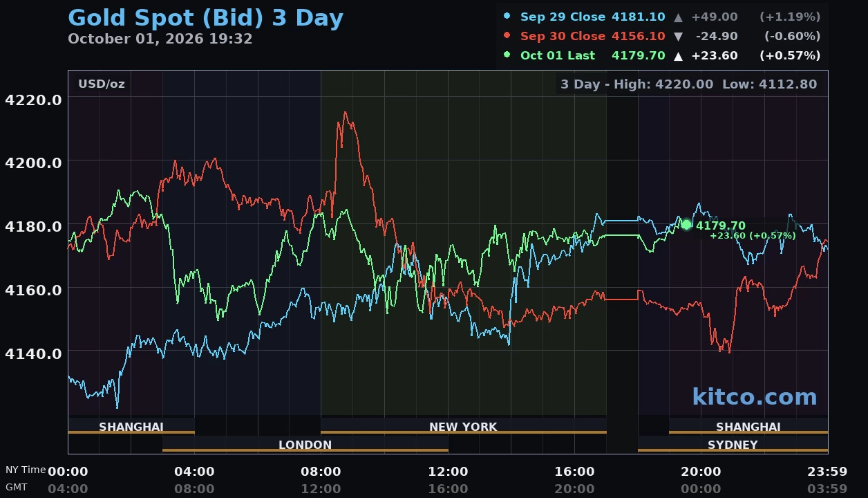The width and height of the screenshot is (868, 498).
Task: Click the 4160.0 price axis label
Action: [x=33, y=290]
